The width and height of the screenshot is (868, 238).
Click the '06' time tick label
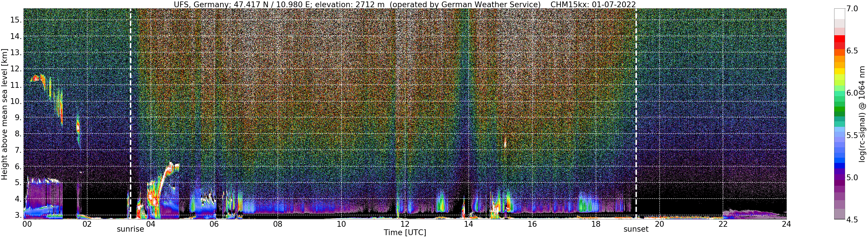coord(214,224)
